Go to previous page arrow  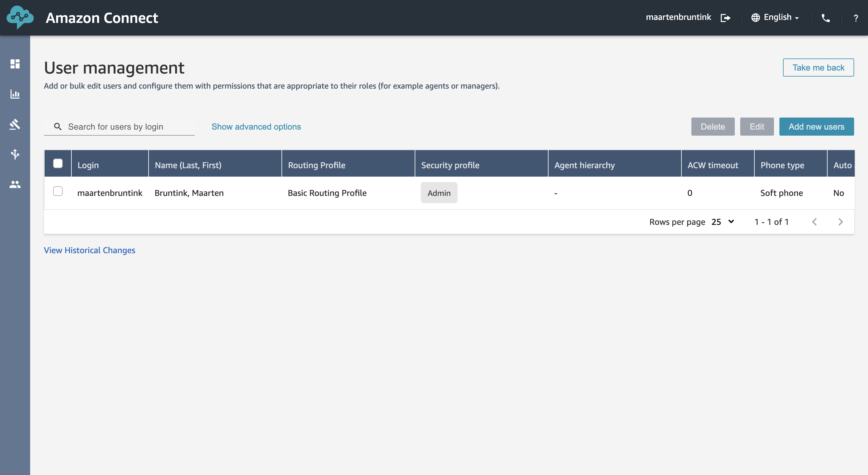814,222
